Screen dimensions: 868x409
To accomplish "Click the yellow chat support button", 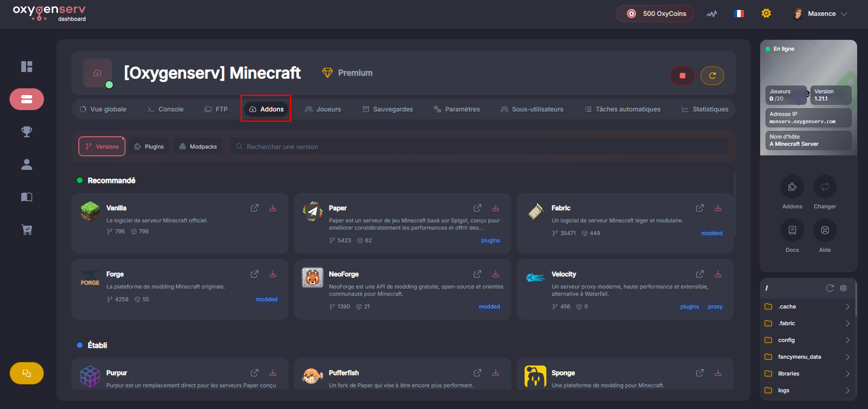I will [x=27, y=373].
